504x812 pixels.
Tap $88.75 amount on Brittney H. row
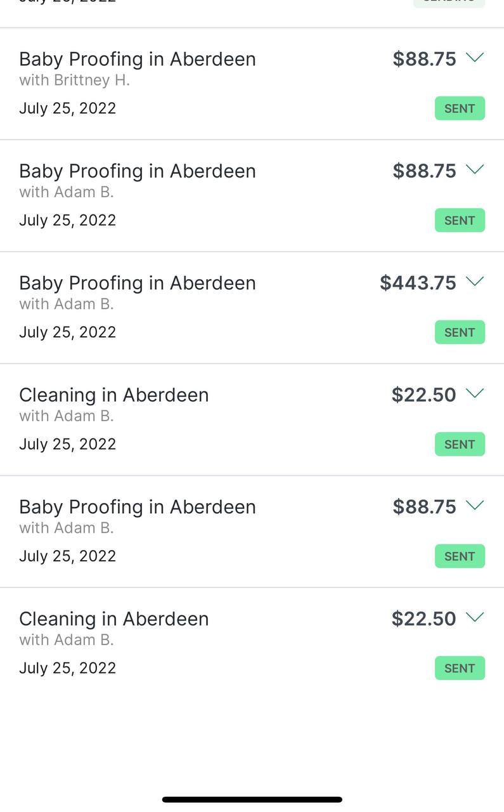click(424, 59)
